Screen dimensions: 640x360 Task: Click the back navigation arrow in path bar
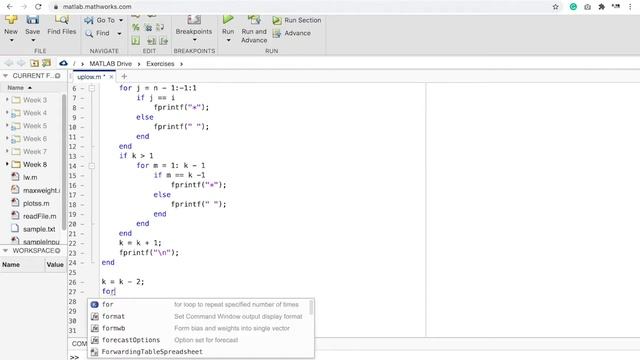(x=9, y=63)
